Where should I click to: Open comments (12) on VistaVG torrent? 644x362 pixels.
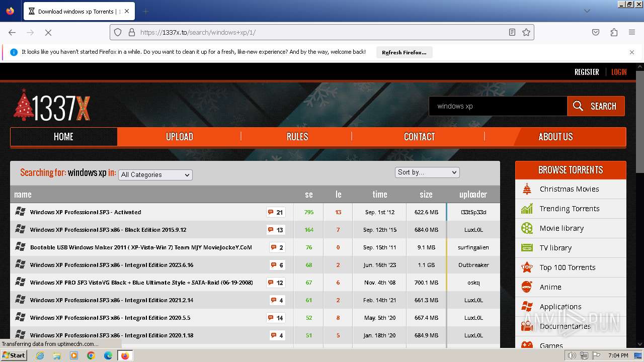tap(276, 283)
